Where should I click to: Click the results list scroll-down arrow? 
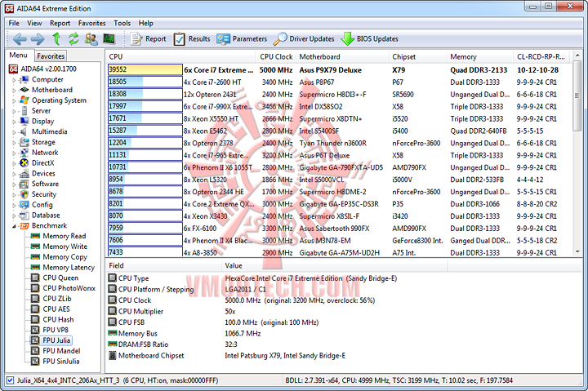coord(577,251)
